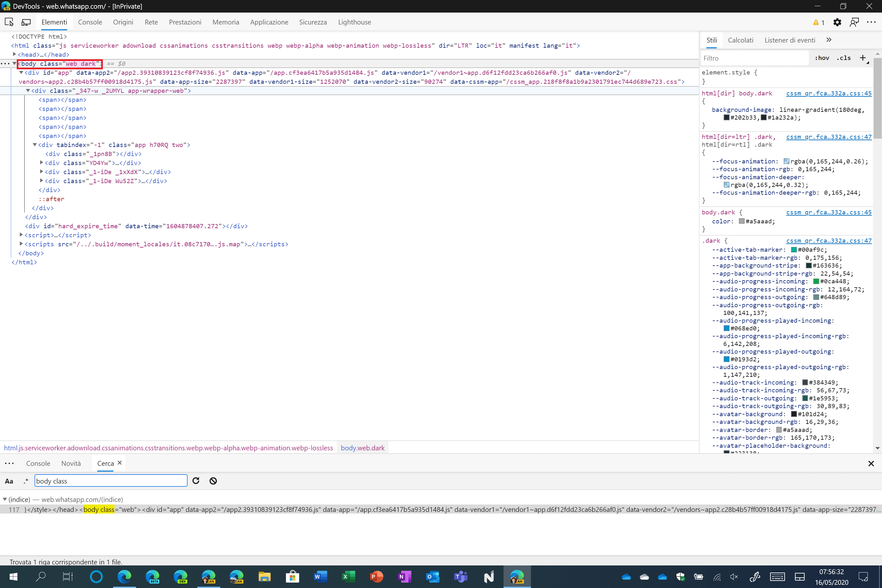Toggle the :hov element state panel
Screen dimensions: 882x588
[822, 58]
